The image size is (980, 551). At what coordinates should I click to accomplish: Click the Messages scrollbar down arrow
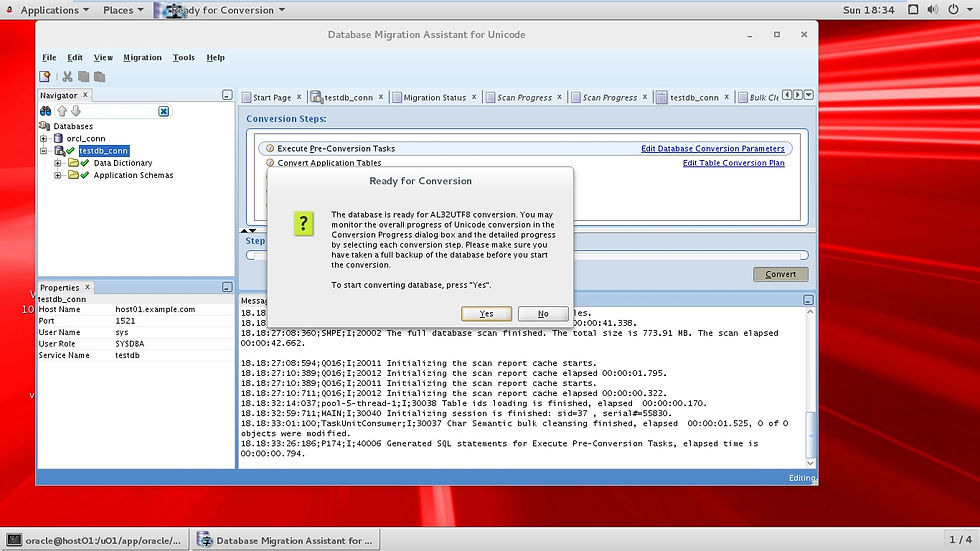click(811, 463)
